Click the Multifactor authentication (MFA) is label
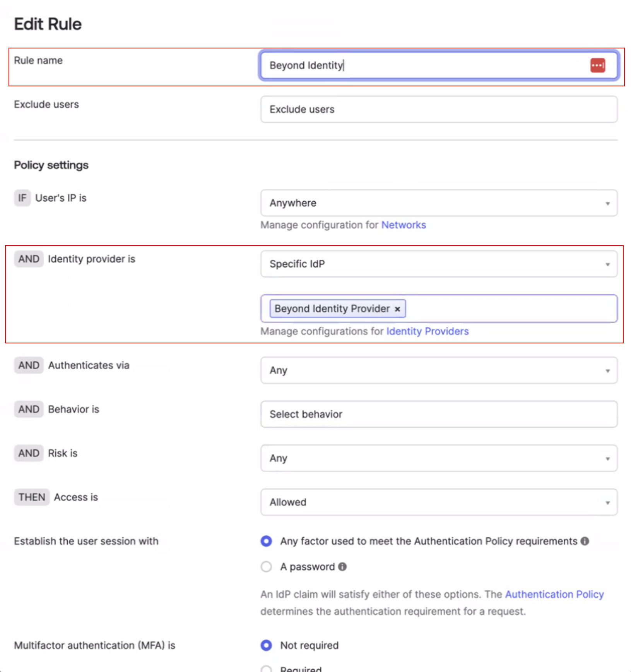The image size is (631, 672). click(95, 645)
